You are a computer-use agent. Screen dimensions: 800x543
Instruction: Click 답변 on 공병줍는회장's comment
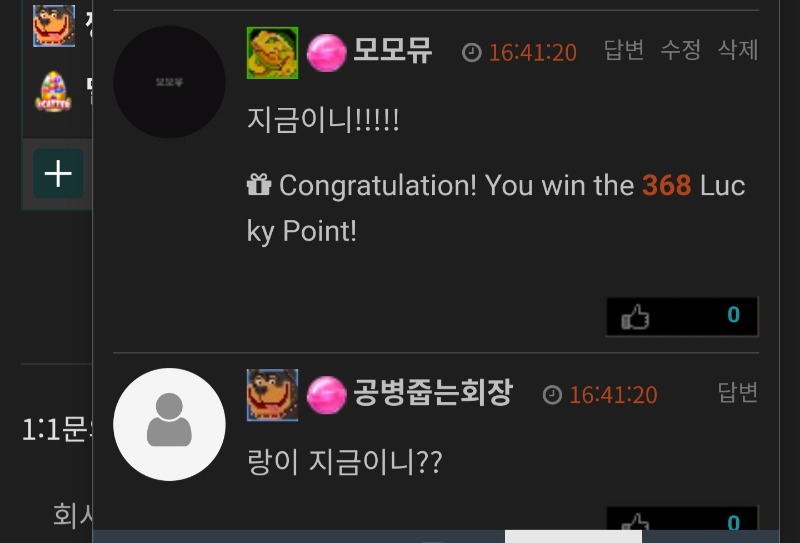(x=738, y=392)
